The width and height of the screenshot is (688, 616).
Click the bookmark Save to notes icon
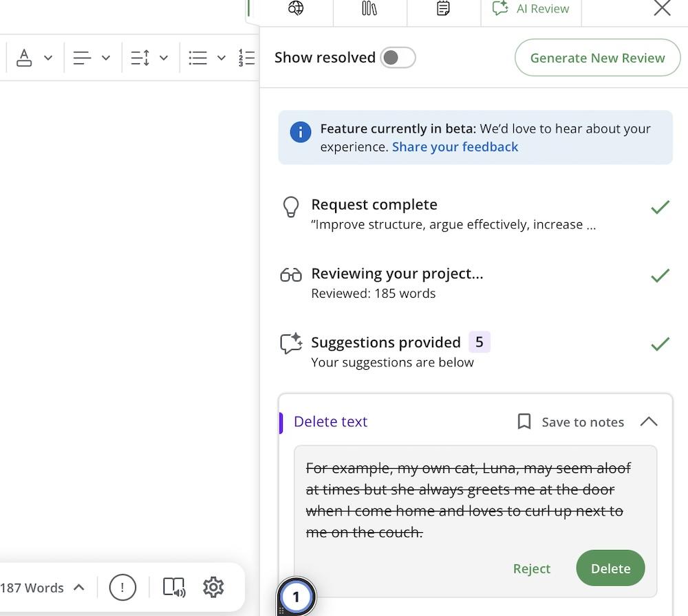point(524,421)
